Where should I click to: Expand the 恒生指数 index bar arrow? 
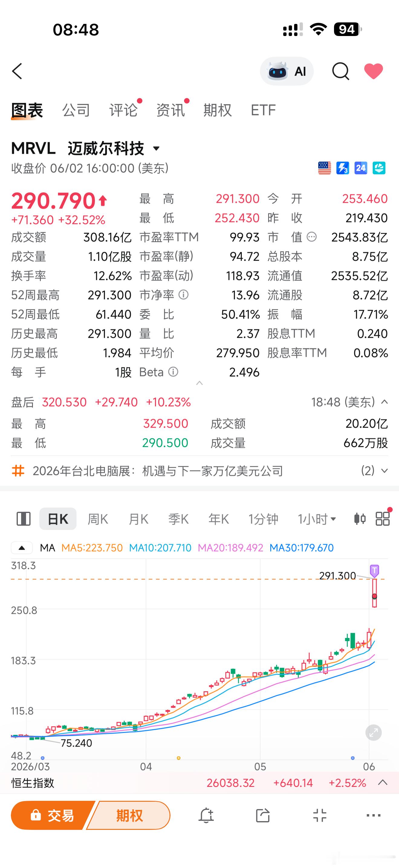pos(383,782)
